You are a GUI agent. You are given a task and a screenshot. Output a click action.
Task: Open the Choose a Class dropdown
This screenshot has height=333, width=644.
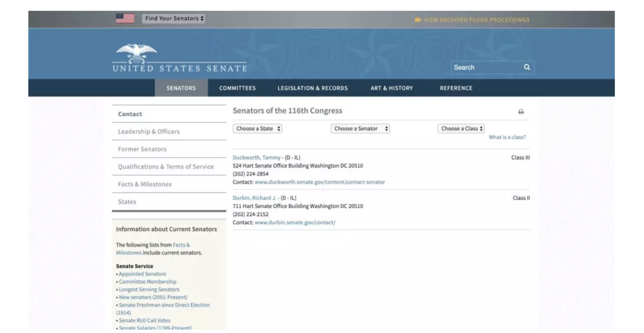(x=462, y=129)
